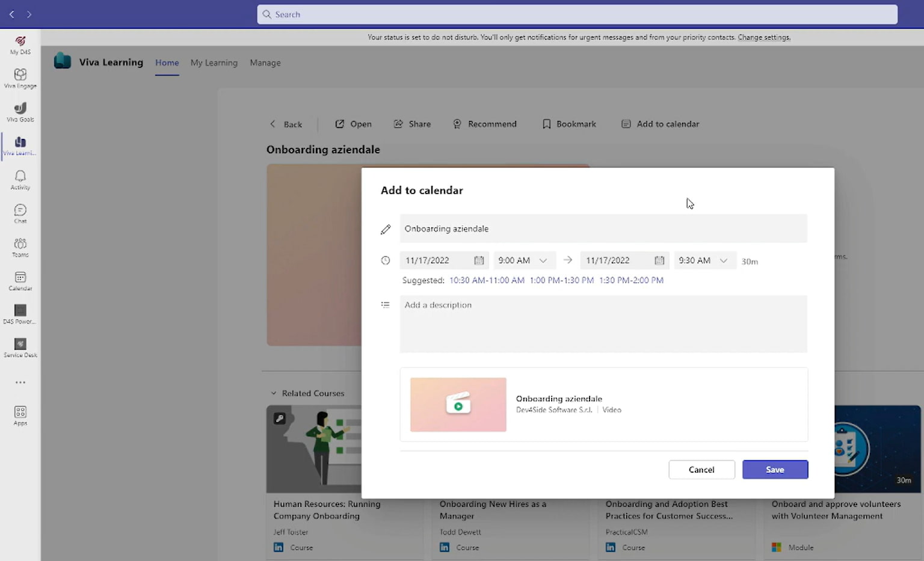Open the Manage tab

pyautogui.click(x=265, y=63)
